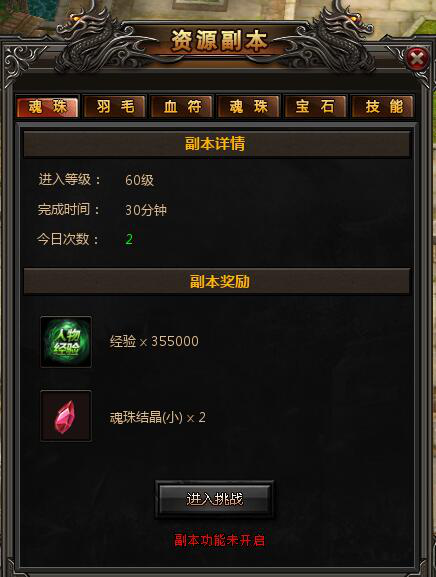436x577 pixels.
Task: Click the 副本详情 section header
Action: coord(217,144)
